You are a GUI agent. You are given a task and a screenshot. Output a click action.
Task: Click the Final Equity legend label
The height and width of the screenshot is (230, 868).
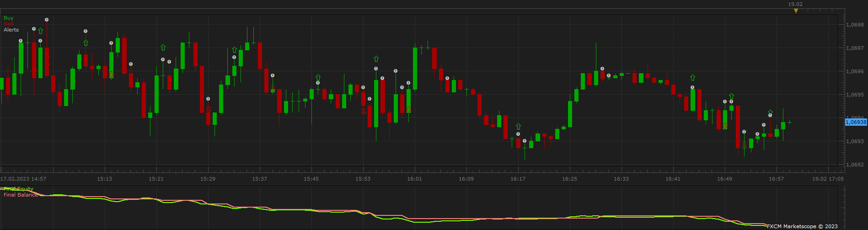pos(18,189)
